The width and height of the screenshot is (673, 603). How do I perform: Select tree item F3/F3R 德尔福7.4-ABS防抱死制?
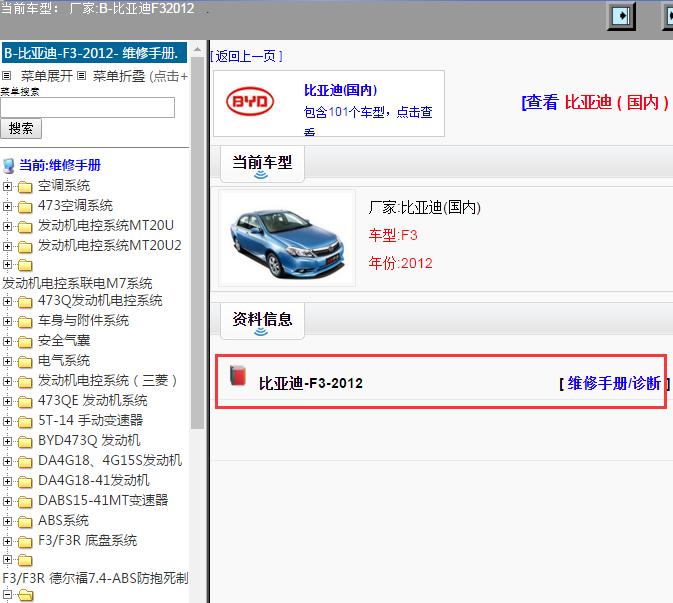point(95,578)
